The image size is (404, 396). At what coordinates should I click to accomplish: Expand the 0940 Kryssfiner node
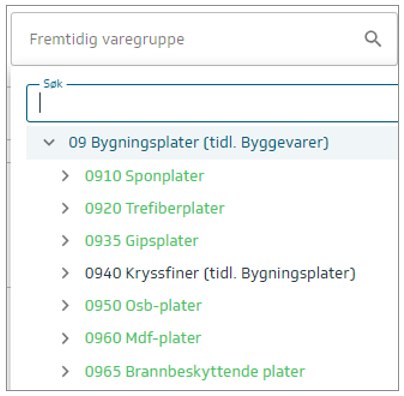[x=65, y=273]
